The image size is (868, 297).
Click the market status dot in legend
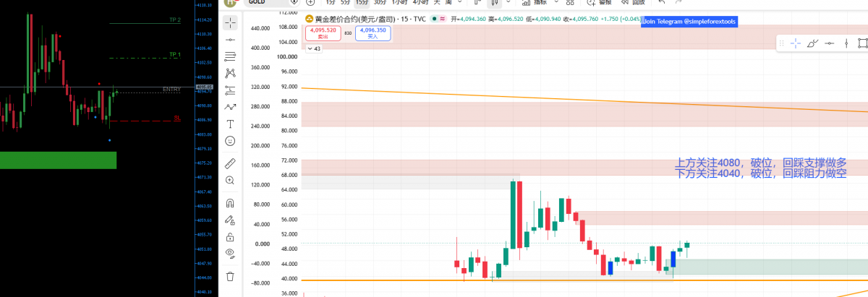434,19
